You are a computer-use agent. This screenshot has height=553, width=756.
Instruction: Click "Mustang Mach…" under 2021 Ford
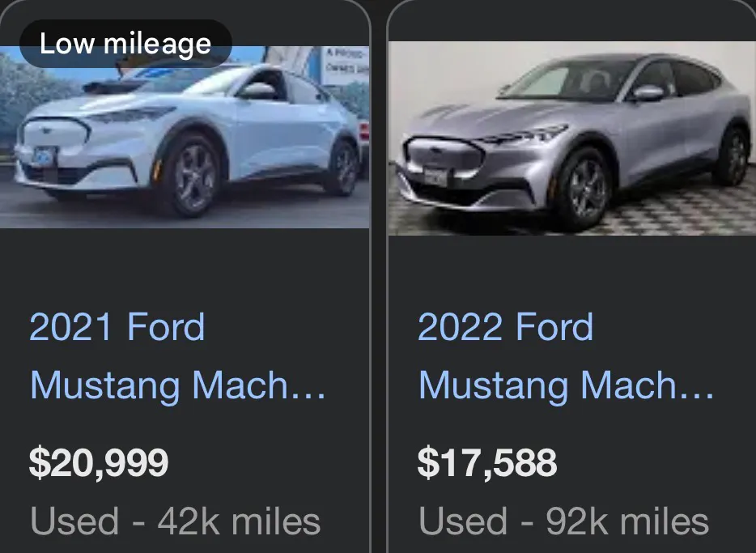[178, 385]
